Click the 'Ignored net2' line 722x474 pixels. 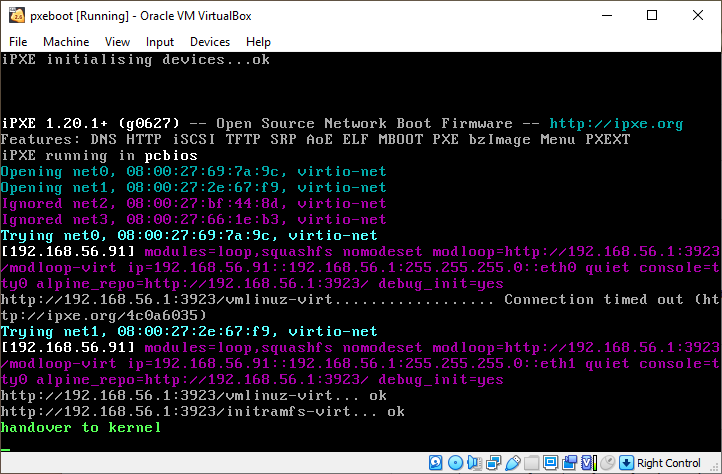point(193,204)
